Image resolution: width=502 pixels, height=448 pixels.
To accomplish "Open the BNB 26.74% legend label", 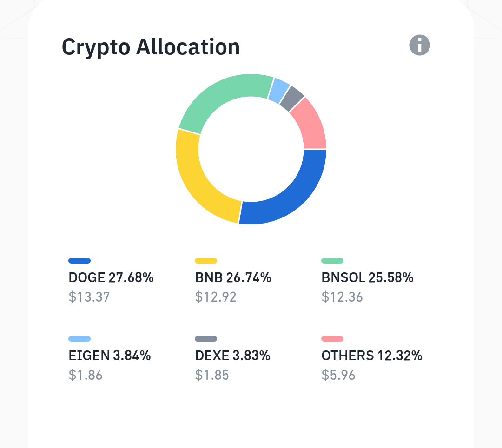I will 233,278.
